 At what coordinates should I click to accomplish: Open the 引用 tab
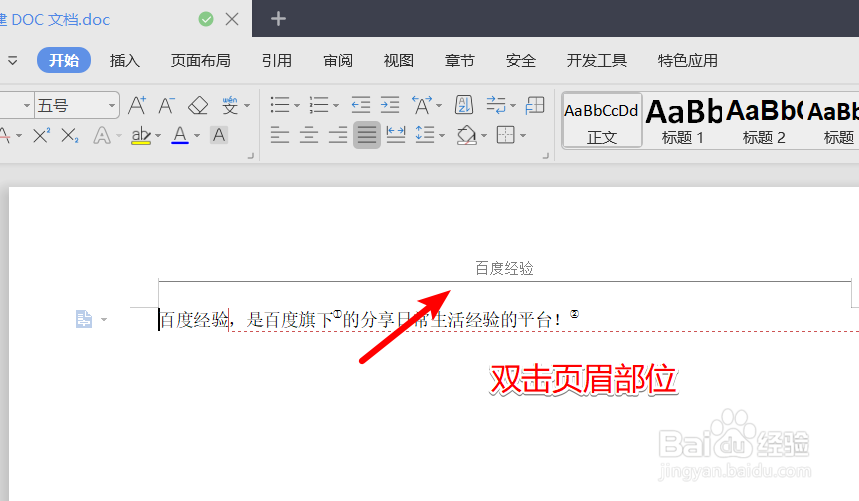tap(277, 60)
